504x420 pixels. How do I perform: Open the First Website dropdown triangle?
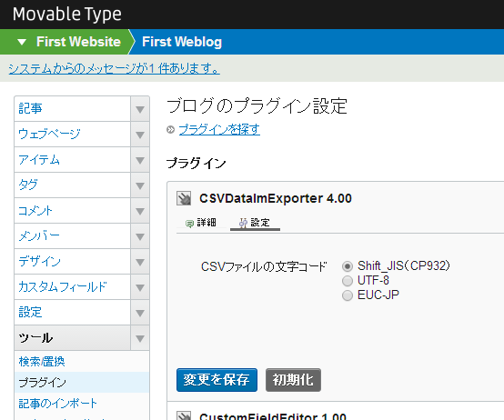click(x=22, y=42)
